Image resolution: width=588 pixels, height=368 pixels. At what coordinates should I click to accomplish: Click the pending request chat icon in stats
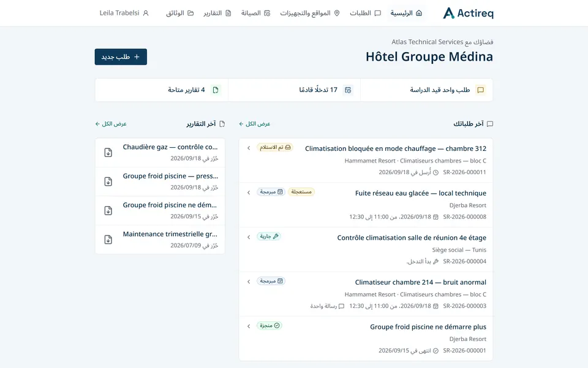click(480, 90)
